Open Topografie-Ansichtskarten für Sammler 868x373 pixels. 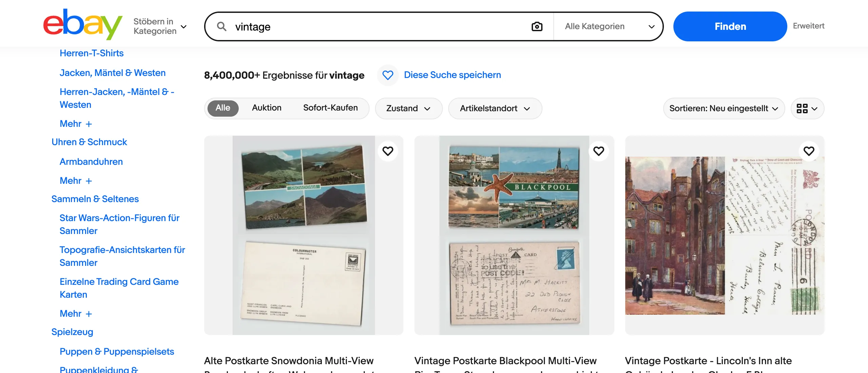122,256
